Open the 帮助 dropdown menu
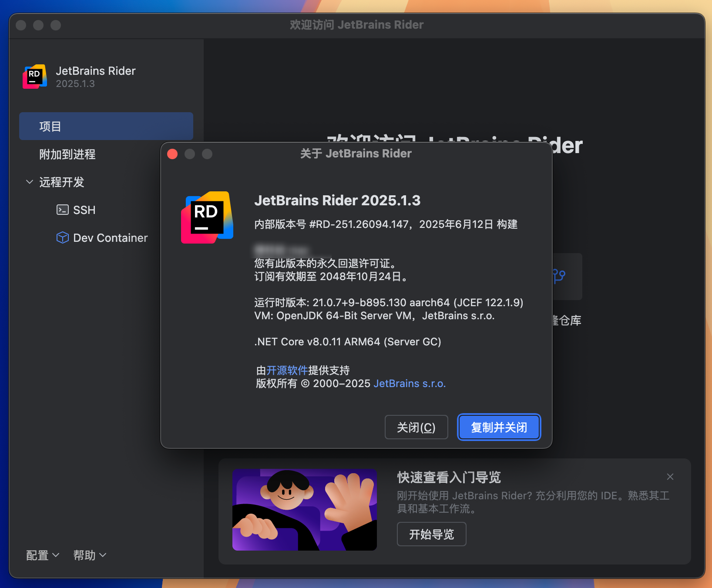712x588 pixels. (x=90, y=555)
